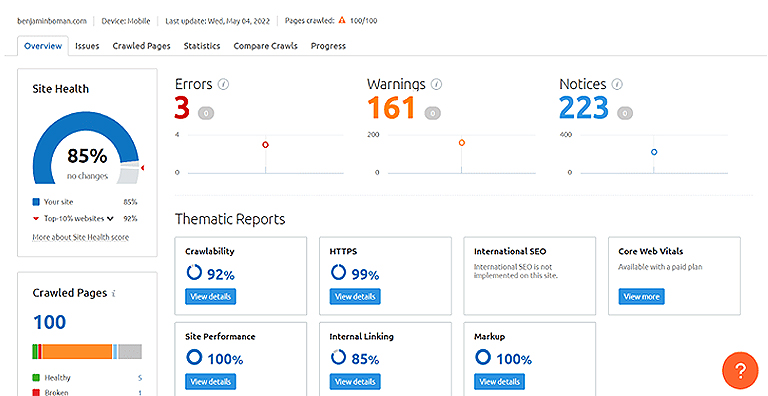Viewport: 768px width, 396px height.
Task: Open the orange help question mark button
Action: 740,371
